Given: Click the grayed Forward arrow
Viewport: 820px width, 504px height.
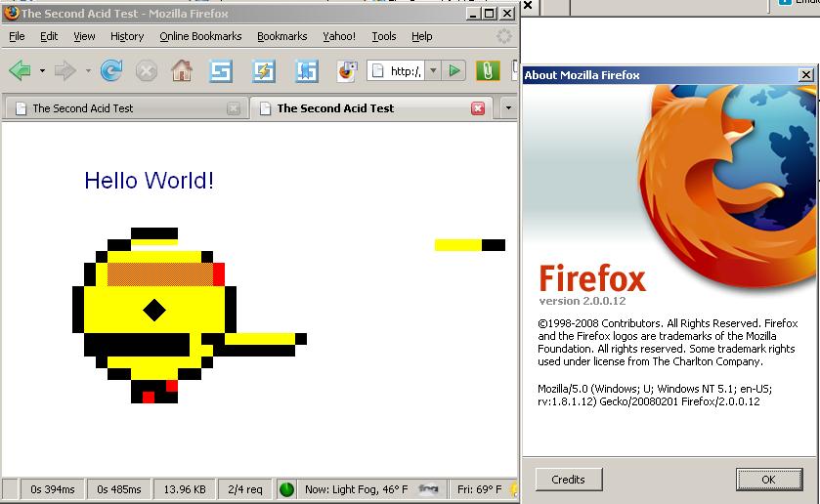Looking at the screenshot, I should click(x=65, y=70).
